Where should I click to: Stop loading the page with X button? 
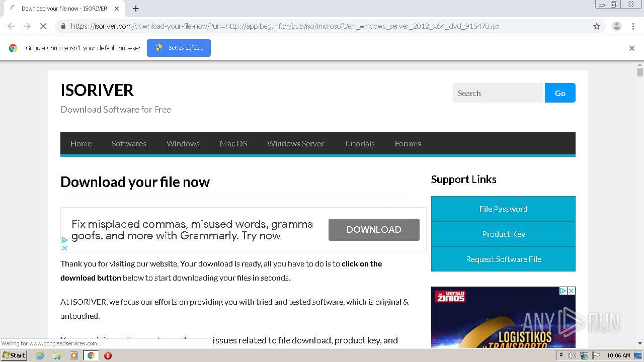tap(43, 26)
